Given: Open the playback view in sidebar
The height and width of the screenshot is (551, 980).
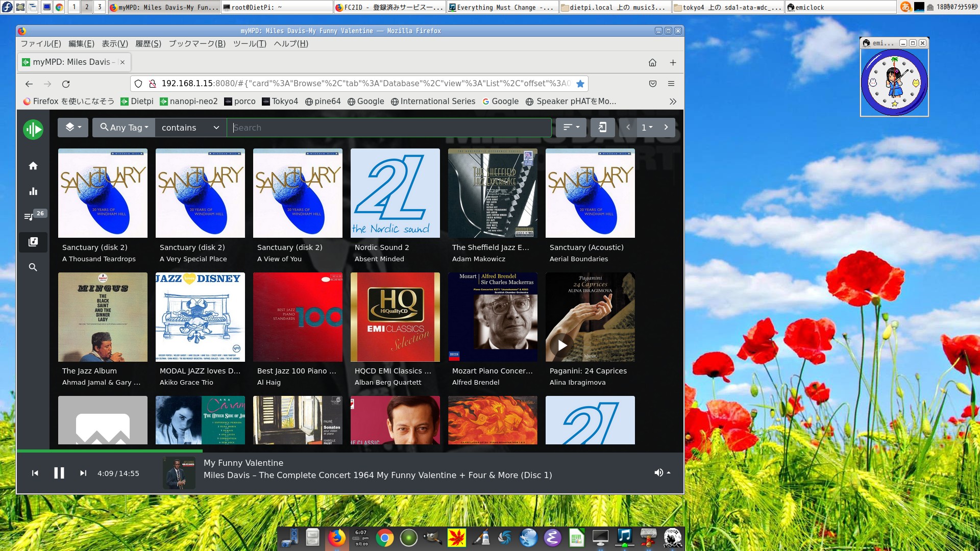Looking at the screenshot, I should (33, 191).
